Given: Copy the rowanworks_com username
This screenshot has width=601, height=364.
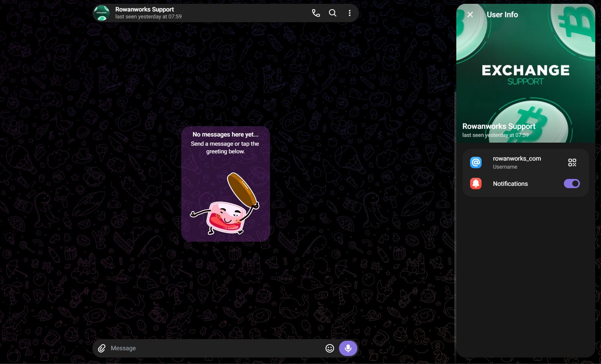Looking at the screenshot, I should point(517,158).
